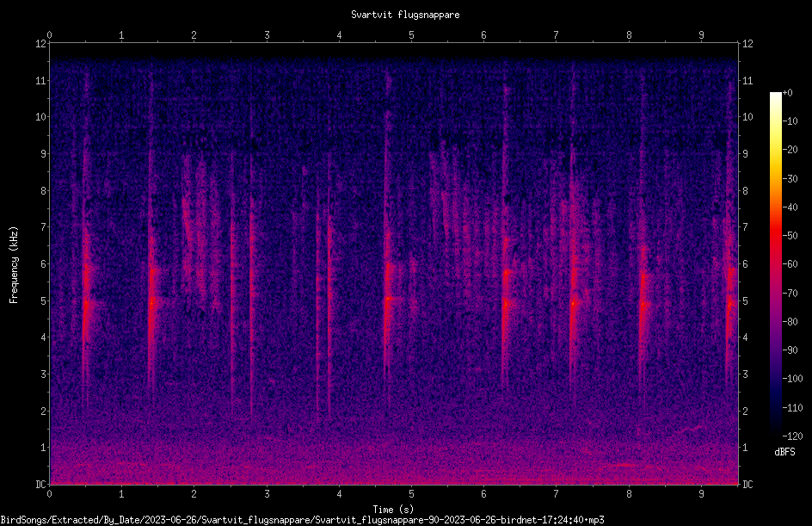Click the -120 label on the color scale

point(792,436)
